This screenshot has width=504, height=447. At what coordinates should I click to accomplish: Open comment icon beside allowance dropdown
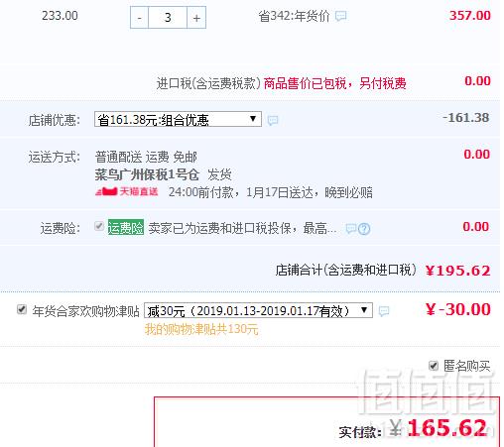click(384, 311)
